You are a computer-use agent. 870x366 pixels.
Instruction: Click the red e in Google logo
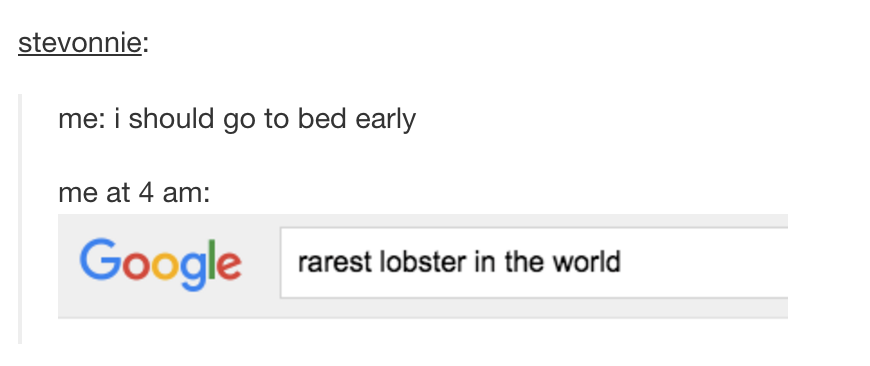coord(230,266)
